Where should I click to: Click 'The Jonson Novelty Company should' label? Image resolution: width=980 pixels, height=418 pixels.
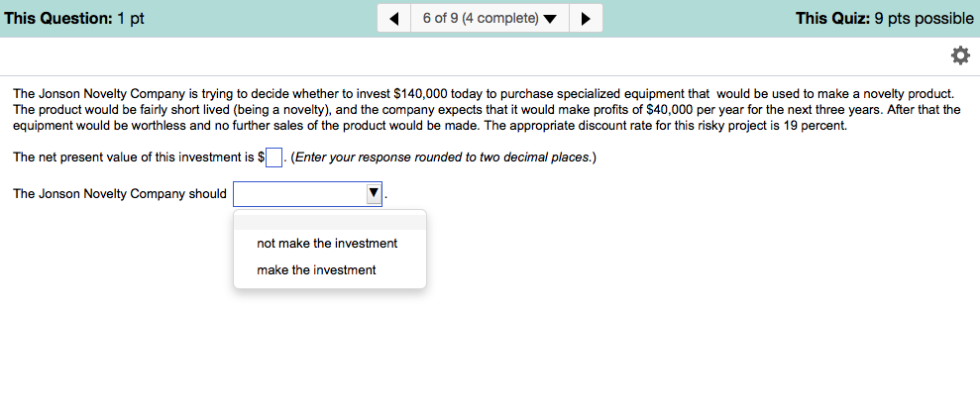click(x=120, y=194)
